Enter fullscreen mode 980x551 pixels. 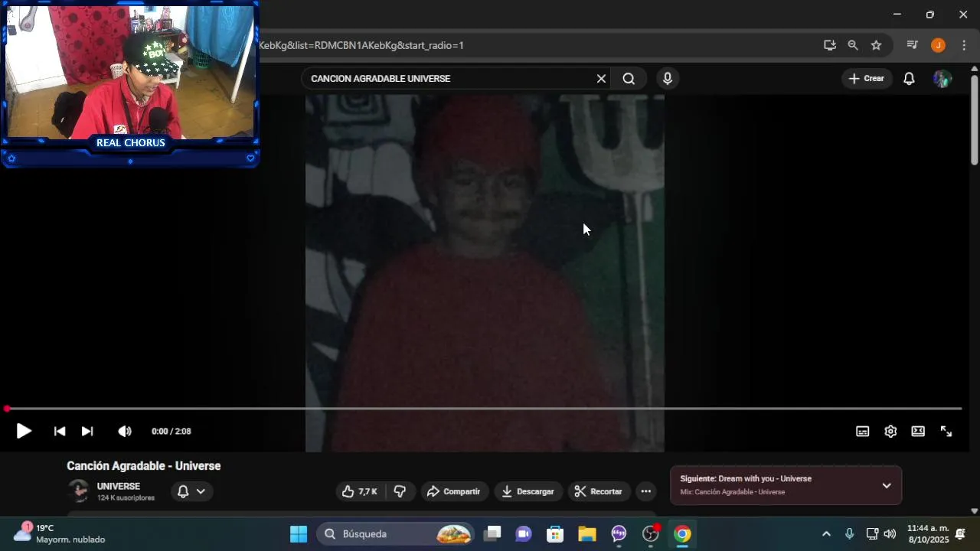tap(946, 432)
